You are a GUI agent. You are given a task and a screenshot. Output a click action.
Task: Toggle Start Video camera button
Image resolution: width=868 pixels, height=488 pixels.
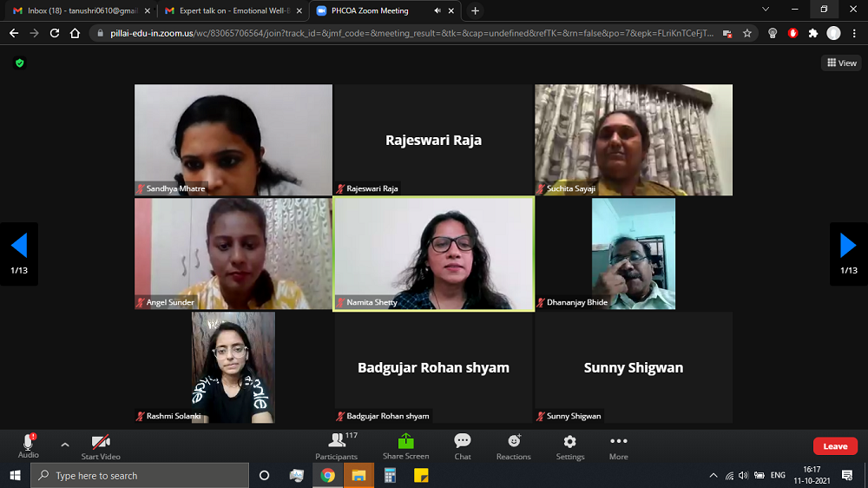click(x=101, y=445)
